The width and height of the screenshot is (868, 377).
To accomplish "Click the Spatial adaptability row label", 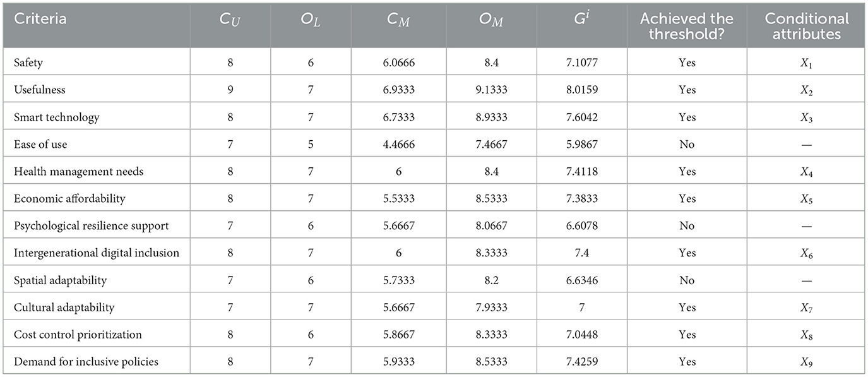I will coord(60,280).
